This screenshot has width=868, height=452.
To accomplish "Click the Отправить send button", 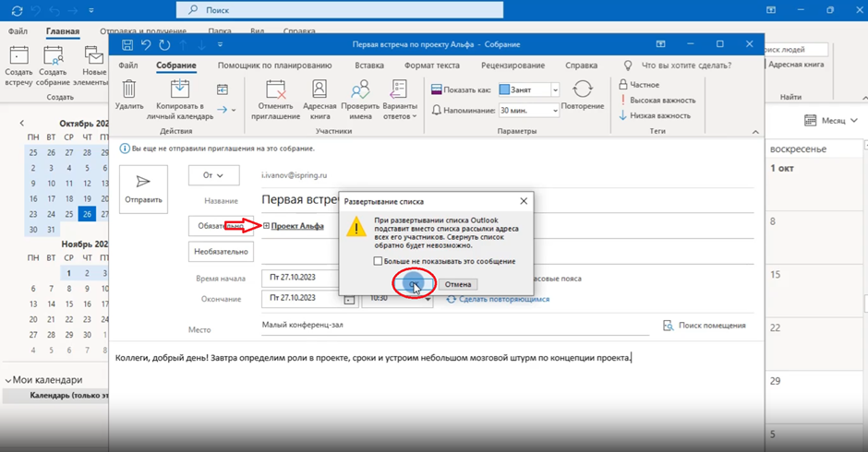I will click(143, 189).
